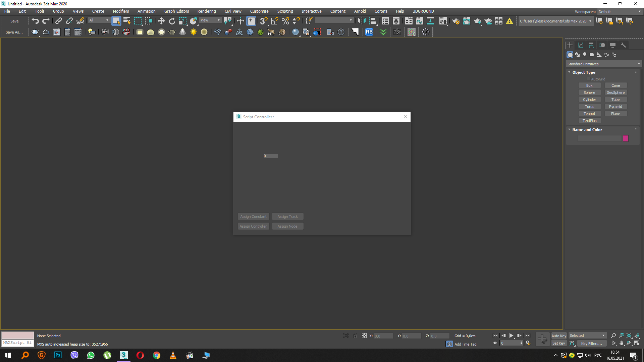644x362 pixels.
Task: Select the Rotate tool icon
Action: point(172,21)
